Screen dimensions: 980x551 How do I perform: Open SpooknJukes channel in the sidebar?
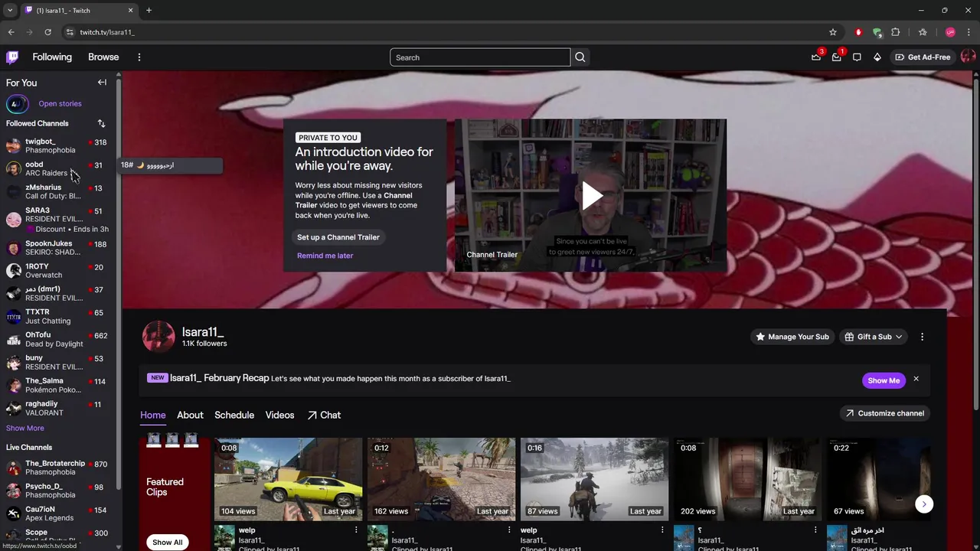pyautogui.click(x=57, y=247)
